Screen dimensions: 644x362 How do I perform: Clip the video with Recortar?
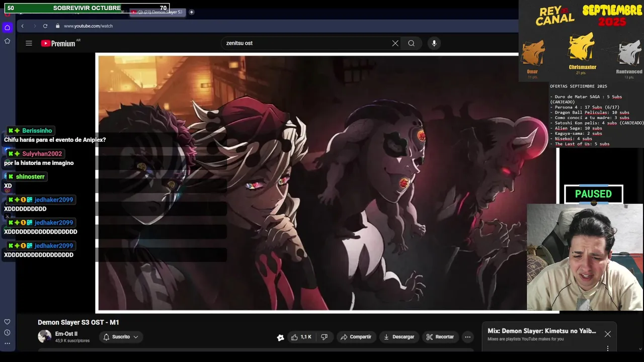[440, 337]
